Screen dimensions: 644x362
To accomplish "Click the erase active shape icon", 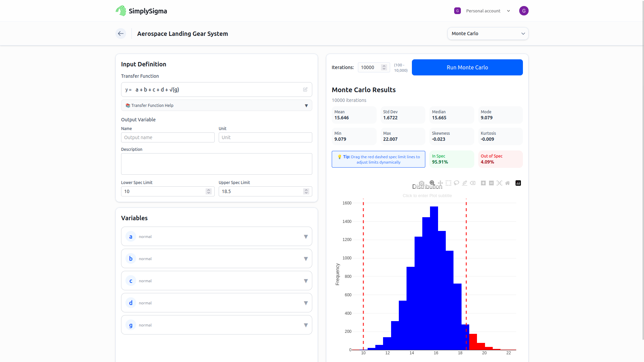I will click(x=473, y=183).
